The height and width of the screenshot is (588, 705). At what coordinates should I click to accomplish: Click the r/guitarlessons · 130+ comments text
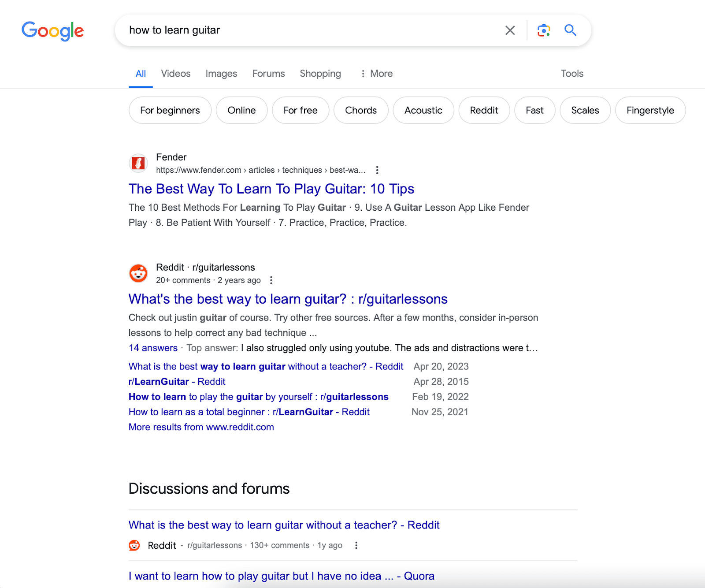pos(249,545)
